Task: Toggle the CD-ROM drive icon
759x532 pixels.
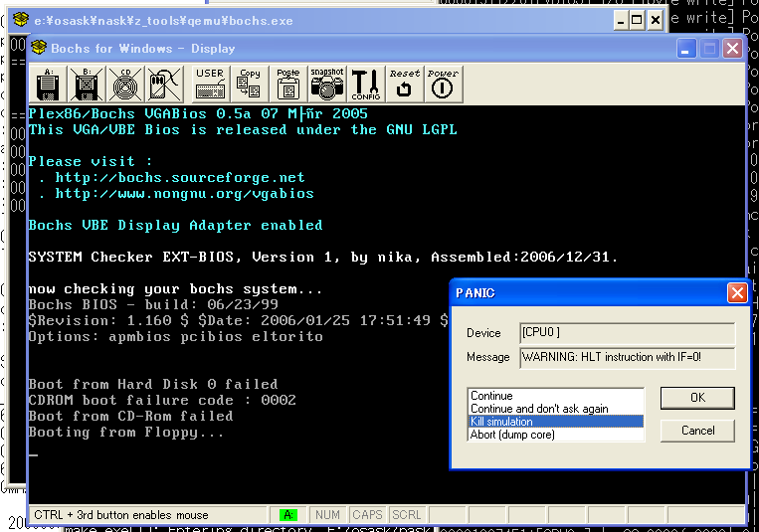Action: coord(125,85)
